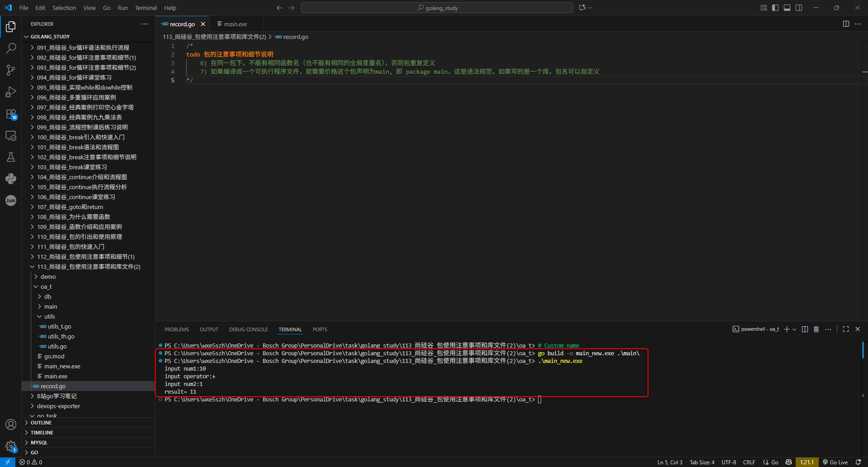Toggle the primary side bar visibility
868x467 pixels.
tap(775, 8)
